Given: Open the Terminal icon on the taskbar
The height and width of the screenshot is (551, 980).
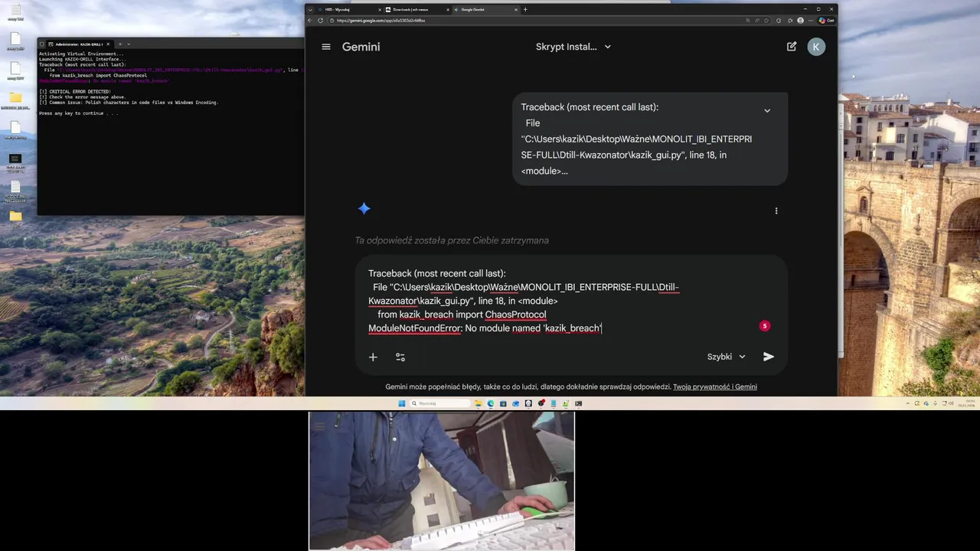Looking at the screenshot, I should (578, 403).
